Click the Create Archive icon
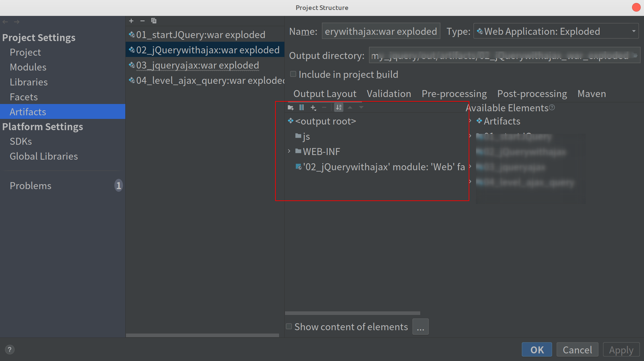 tap(302, 107)
